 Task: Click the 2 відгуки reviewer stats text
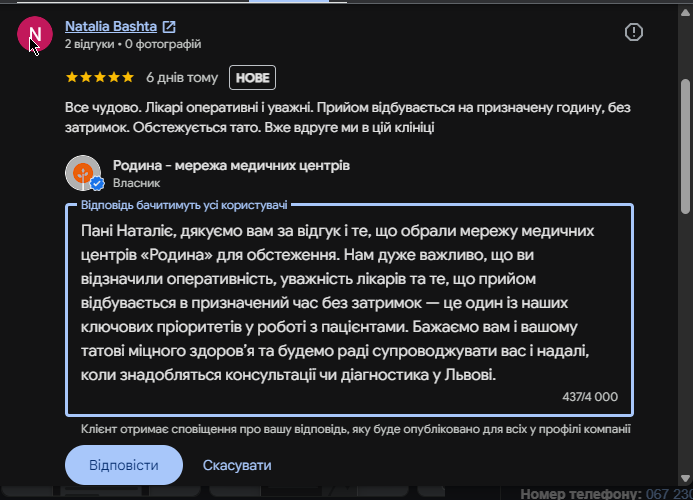[x=133, y=44]
